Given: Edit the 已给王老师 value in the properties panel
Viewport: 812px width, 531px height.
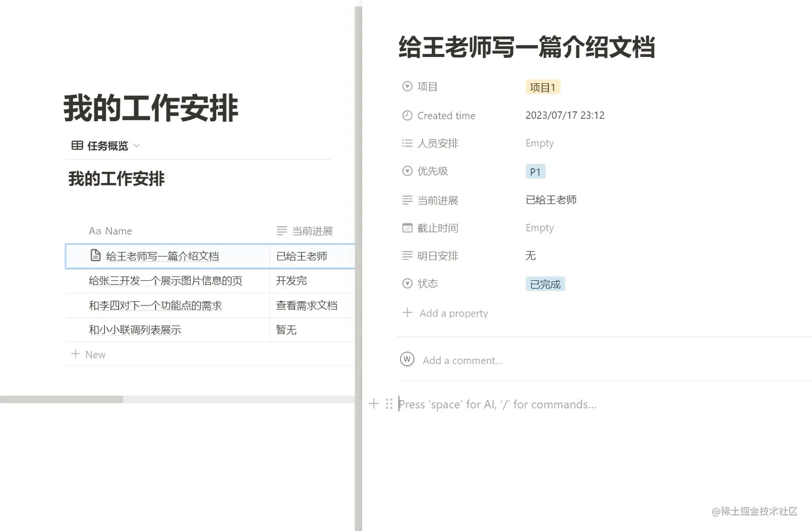Looking at the screenshot, I should tap(551, 200).
